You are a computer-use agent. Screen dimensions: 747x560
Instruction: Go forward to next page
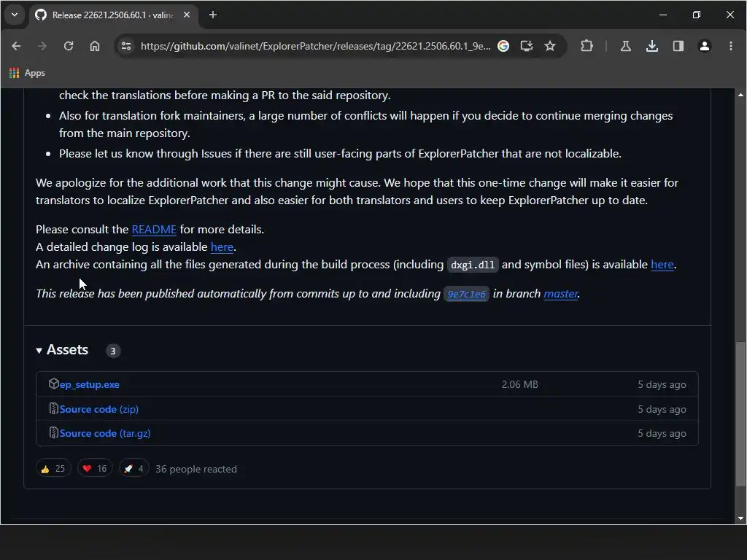42,46
